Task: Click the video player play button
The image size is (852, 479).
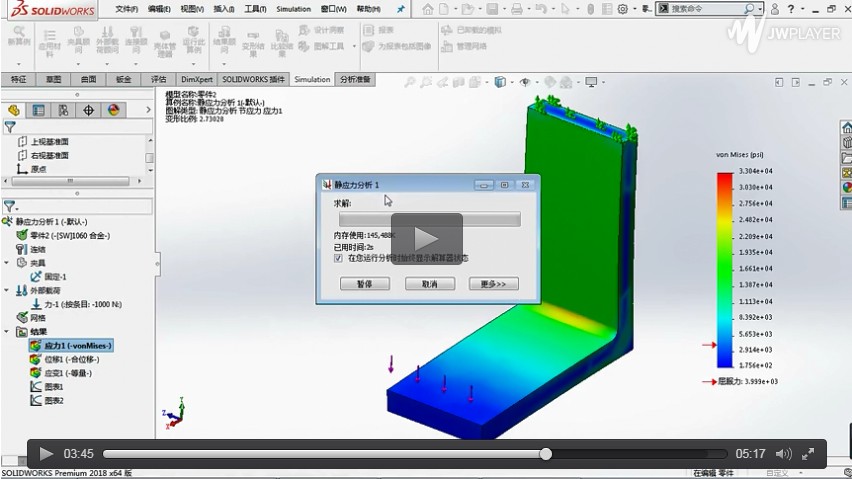Action: [x=46, y=453]
